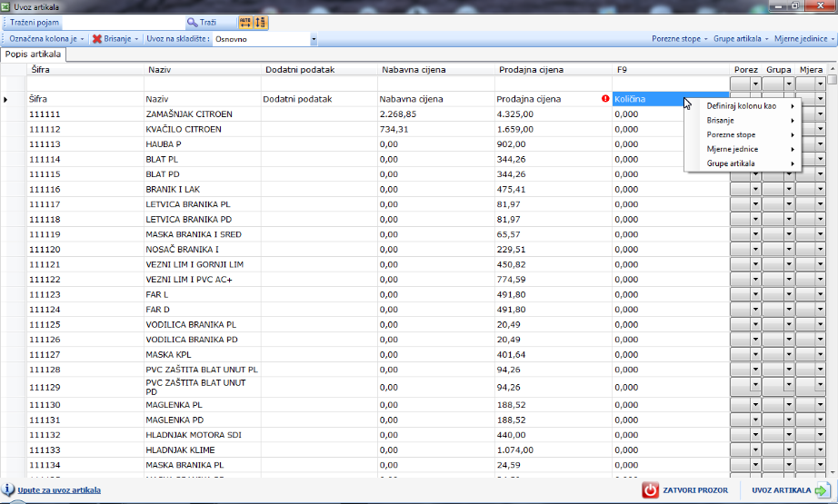838x504 pixels.
Task: Click the Naziv column header
Action: point(203,69)
